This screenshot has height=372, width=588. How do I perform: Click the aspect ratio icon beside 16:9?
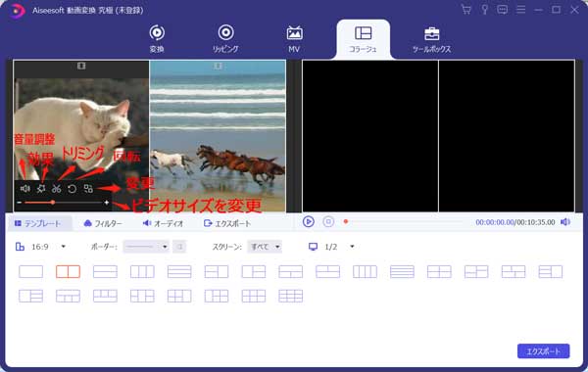pos(20,247)
